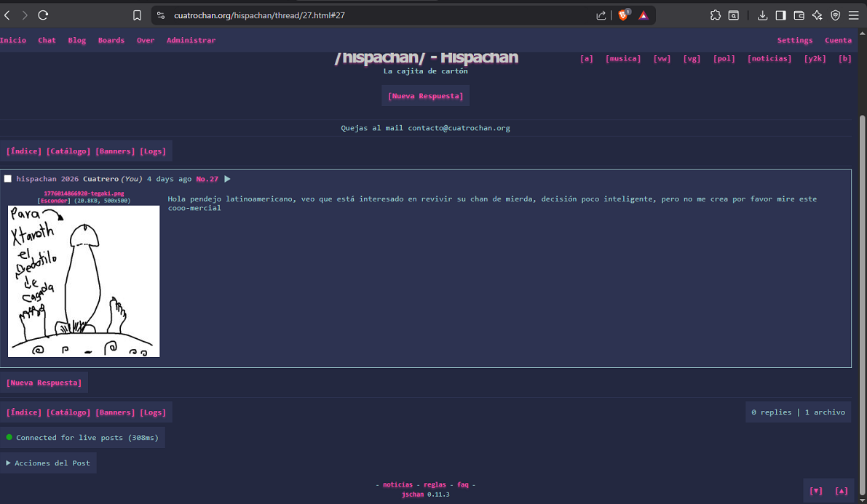Open the downloads icon in the toolbar
The image size is (867, 504).
pyautogui.click(x=762, y=15)
